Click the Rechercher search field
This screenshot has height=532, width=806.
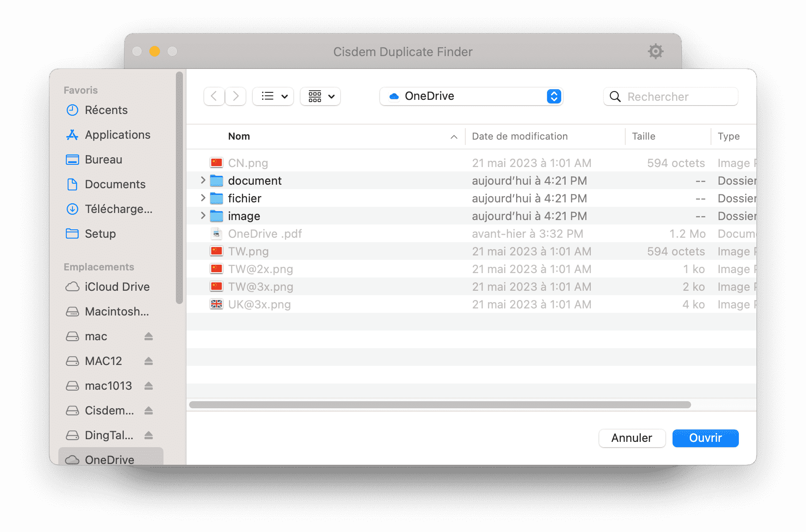pos(671,97)
